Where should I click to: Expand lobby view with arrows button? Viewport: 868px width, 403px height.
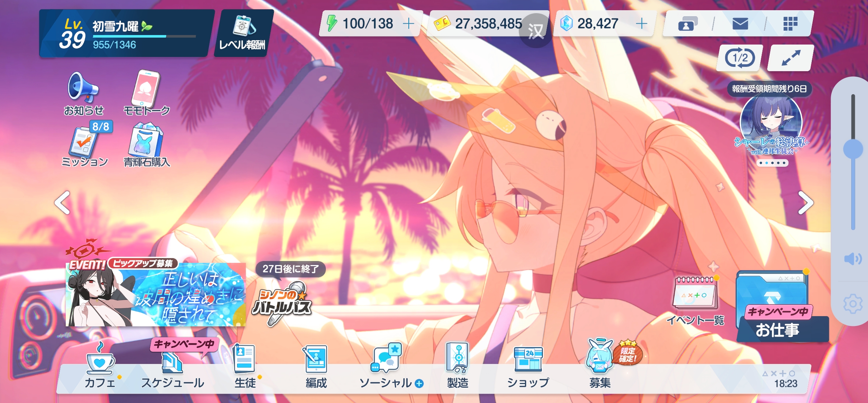tap(791, 58)
